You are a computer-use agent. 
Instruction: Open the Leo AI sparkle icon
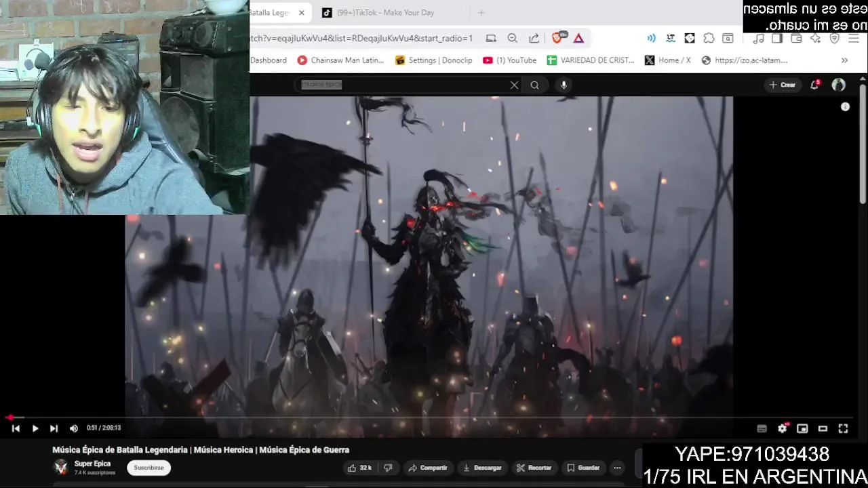[x=816, y=39]
